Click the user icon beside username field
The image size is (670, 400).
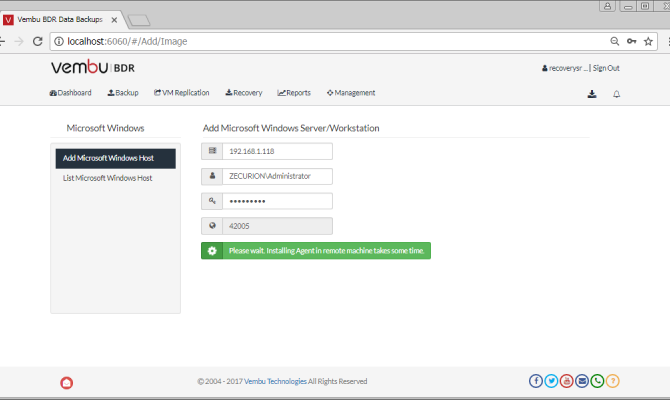212,176
